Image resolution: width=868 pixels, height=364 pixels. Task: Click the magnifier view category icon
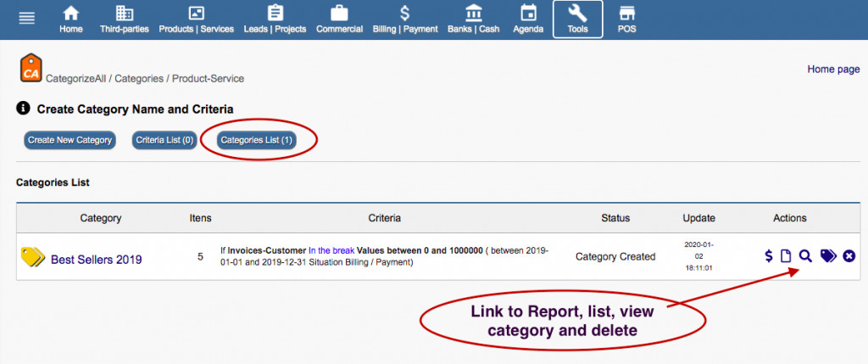(805, 255)
